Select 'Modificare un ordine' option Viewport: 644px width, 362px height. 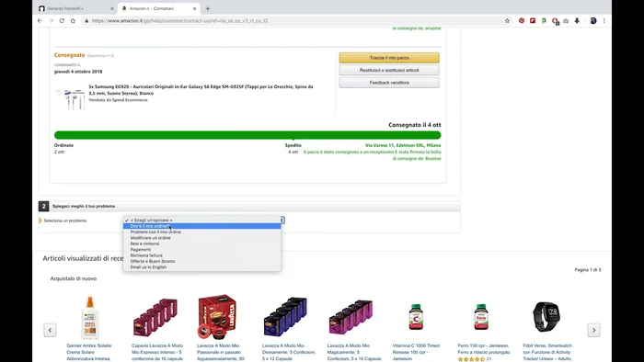click(201, 238)
